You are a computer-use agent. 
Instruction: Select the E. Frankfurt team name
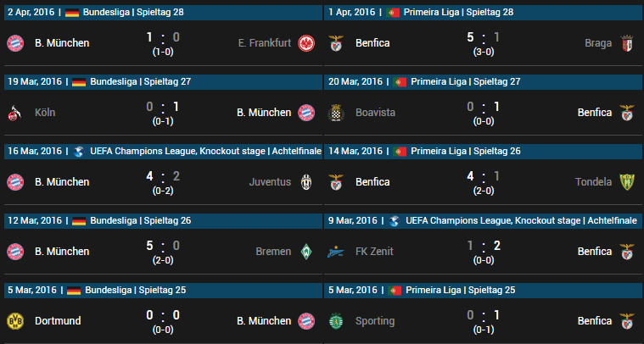click(265, 43)
